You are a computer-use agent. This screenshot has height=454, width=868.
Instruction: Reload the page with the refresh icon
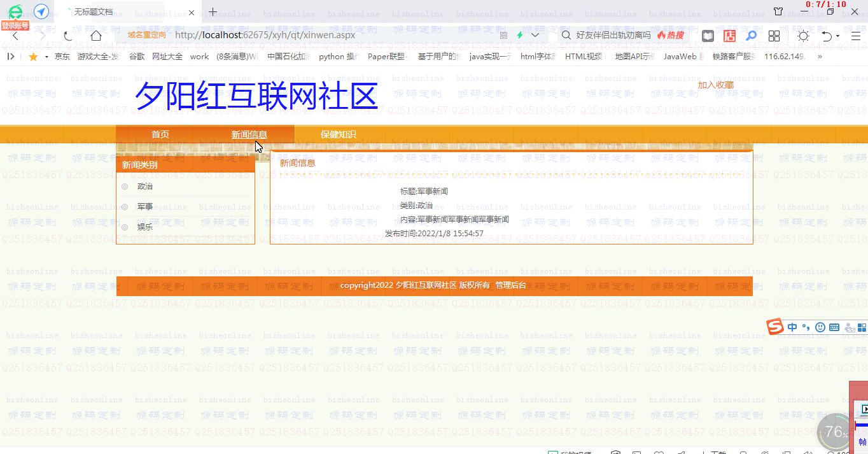point(68,36)
